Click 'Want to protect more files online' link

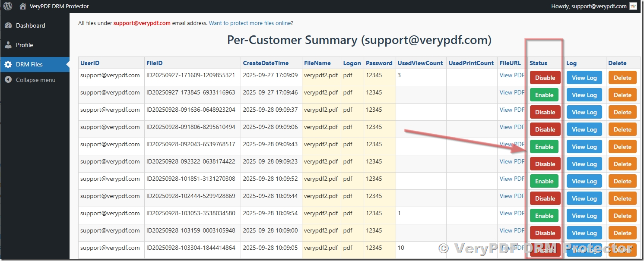click(x=251, y=23)
